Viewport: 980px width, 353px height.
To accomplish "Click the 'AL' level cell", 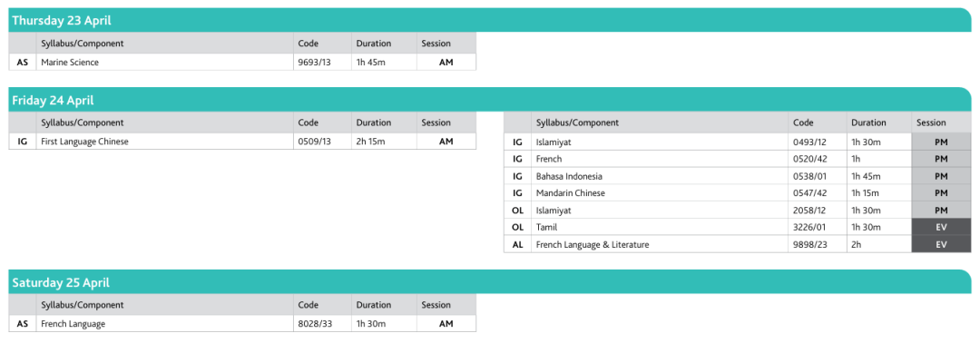I will coord(517,245).
